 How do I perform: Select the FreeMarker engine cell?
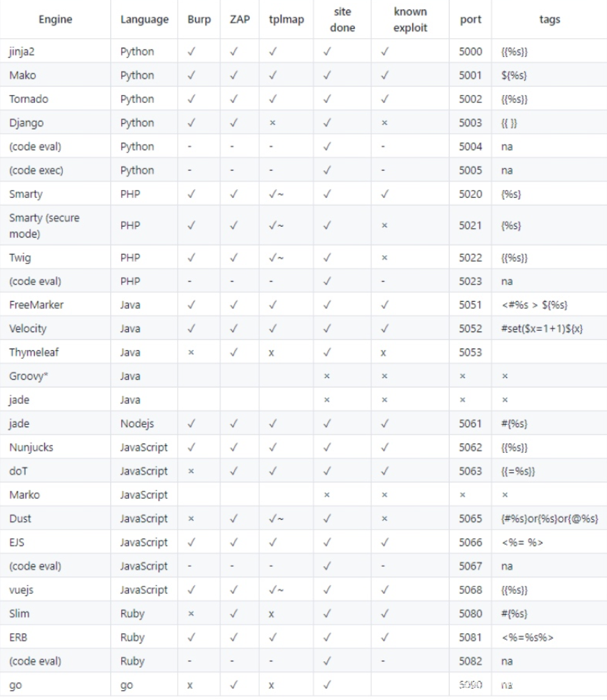[36, 305]
